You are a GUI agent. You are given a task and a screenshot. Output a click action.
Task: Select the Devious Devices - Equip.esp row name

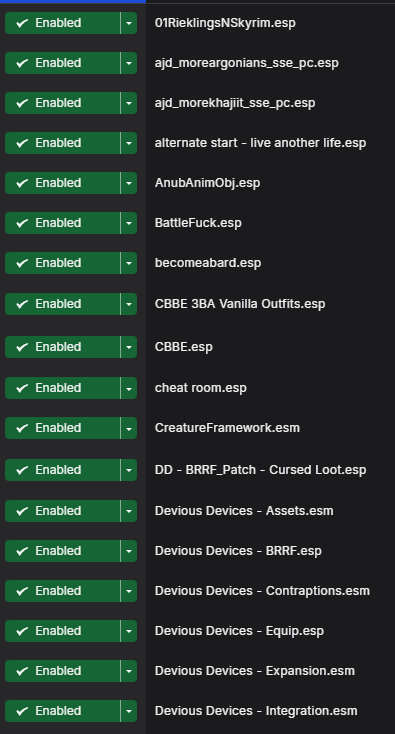(239, 631)
